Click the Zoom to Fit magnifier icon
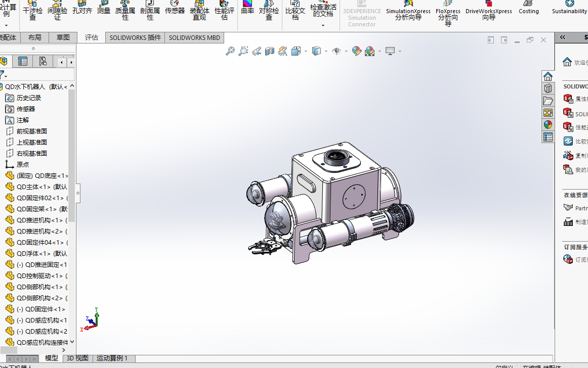The height and width of the screenshot is (368, 588). [x=230, y=51]
